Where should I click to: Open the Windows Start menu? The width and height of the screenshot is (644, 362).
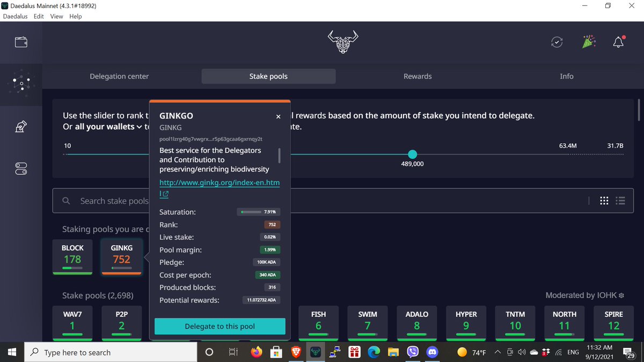pyautogui.click(x=13, y=352)
